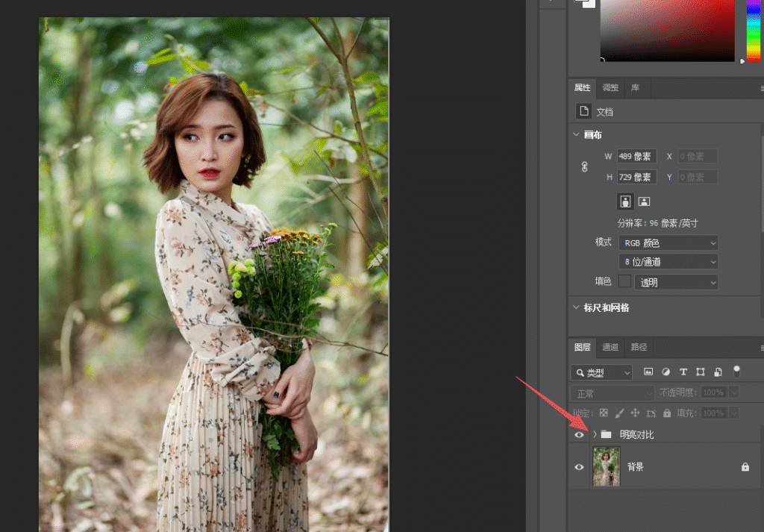
Task: Click the folder icon of 明亮对比 group
Action: [606, 434]
